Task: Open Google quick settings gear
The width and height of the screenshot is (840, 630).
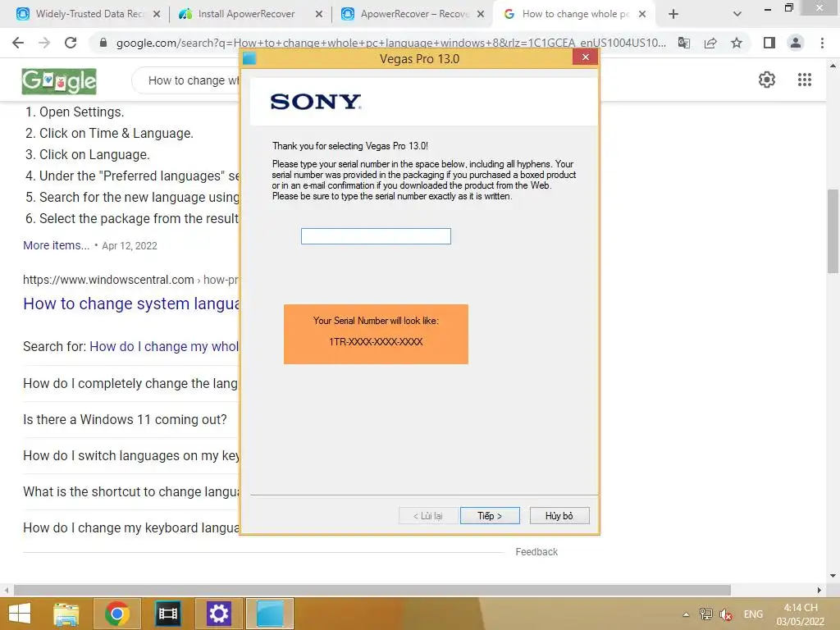Action: pyautogui.click(x=767, y=80)
